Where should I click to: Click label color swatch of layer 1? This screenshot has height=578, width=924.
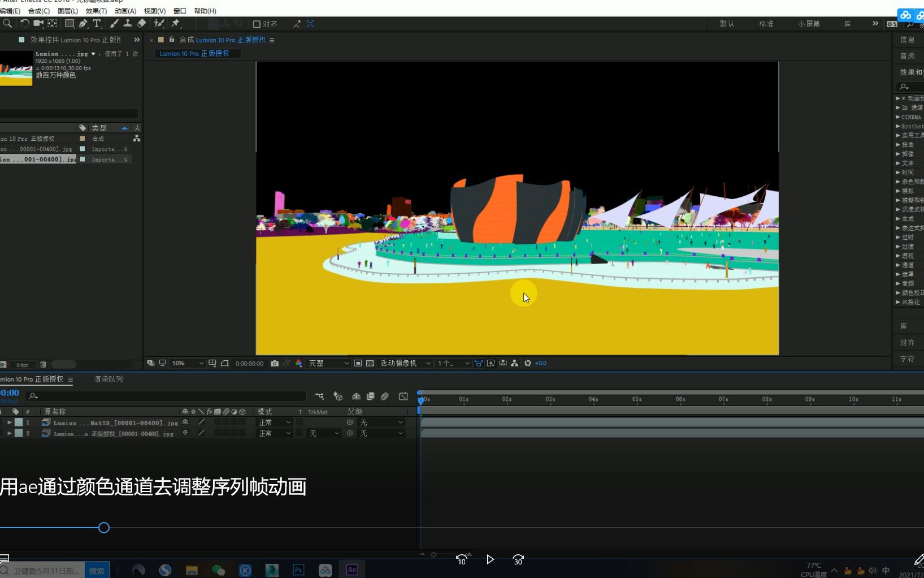(x=19, y=422)
